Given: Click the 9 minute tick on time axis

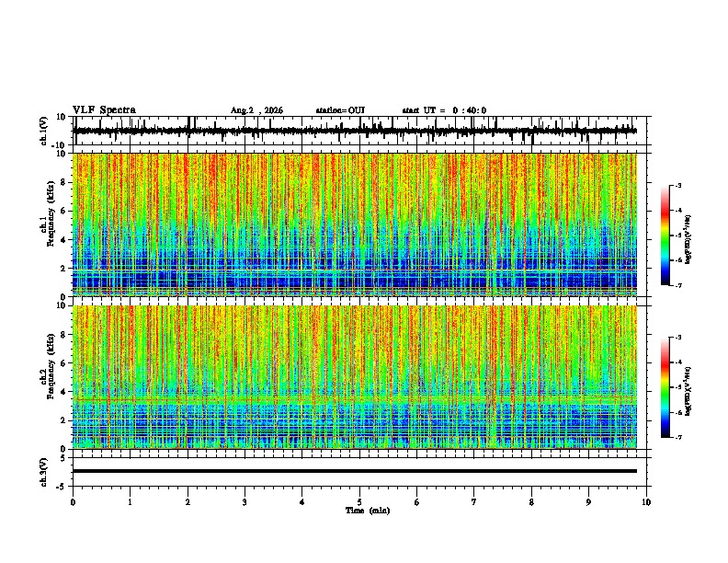Looking at the screenshot, I should point(588,502).
